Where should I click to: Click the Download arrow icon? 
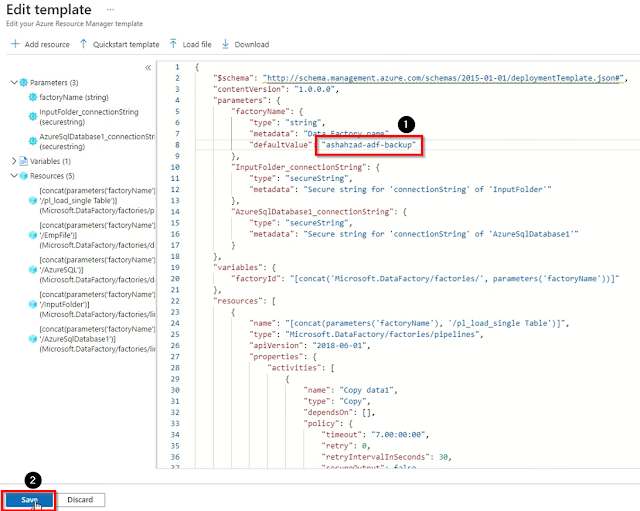point(225,44)
